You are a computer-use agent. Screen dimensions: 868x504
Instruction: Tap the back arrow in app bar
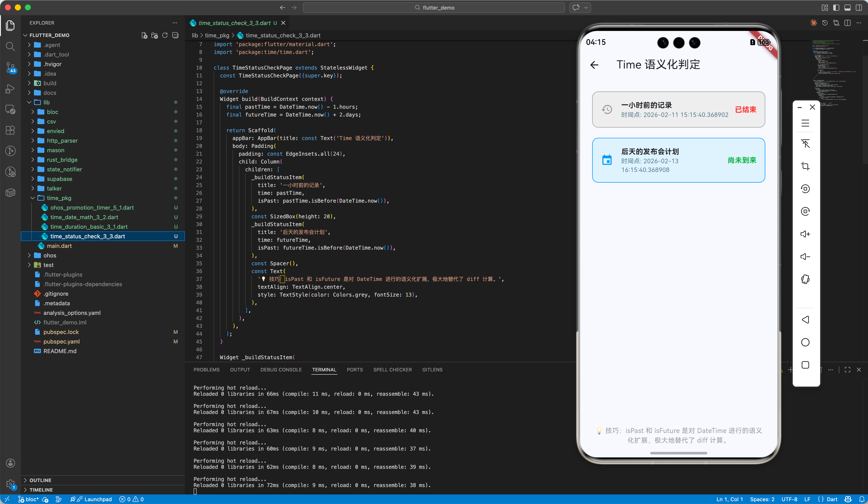[x=594, y=65]
